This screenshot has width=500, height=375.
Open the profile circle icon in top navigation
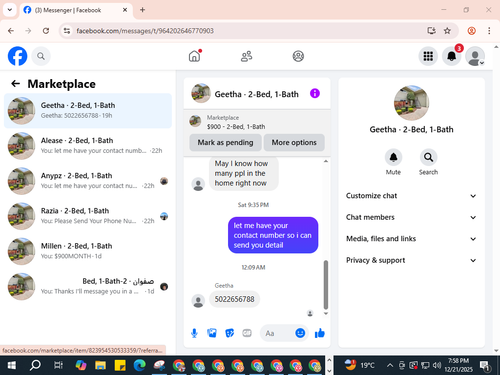pos(298,56)
